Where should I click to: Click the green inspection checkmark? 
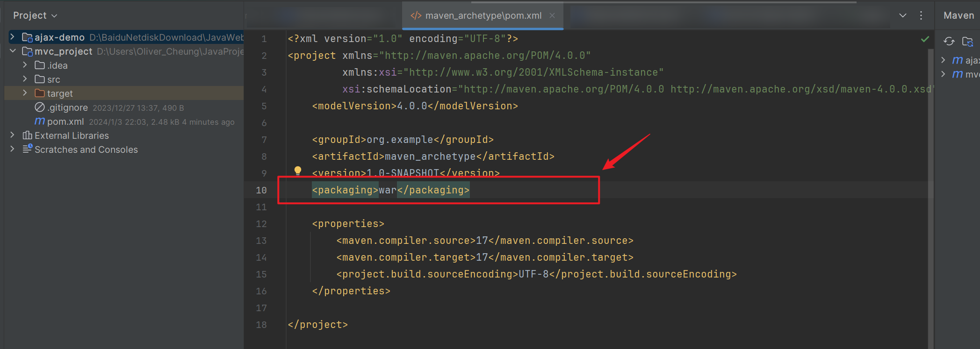pyautogui.click(x=925, y=39)
